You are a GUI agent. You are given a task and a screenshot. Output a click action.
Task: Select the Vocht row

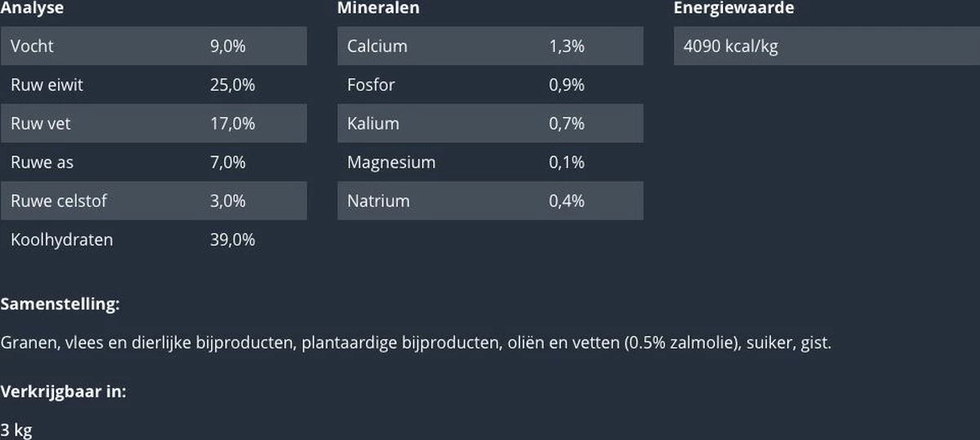[x=154, y=46]
